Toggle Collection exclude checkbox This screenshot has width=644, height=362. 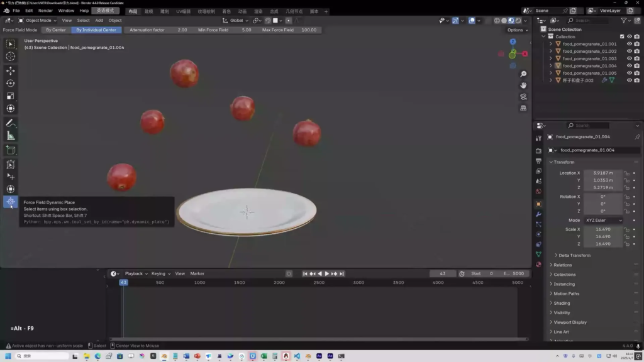pyautogui.click(x=622, y=36)
